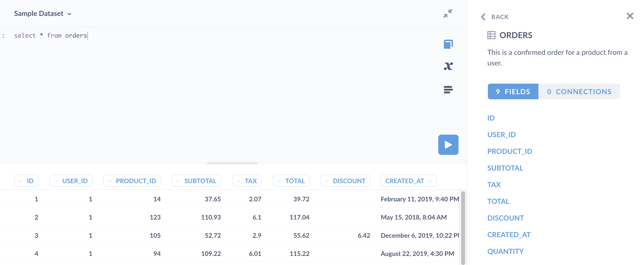Open the DISCOUNT field reference

[x=506, y=218]
